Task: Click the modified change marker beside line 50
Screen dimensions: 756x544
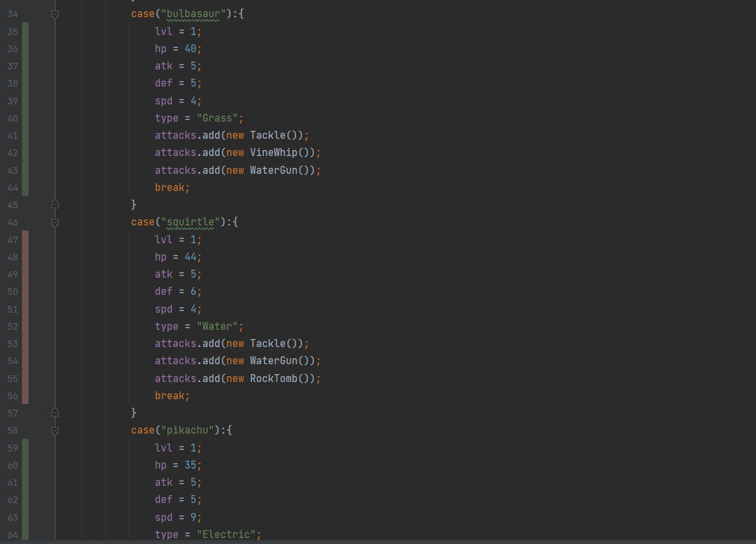Action: pos(24,291)
